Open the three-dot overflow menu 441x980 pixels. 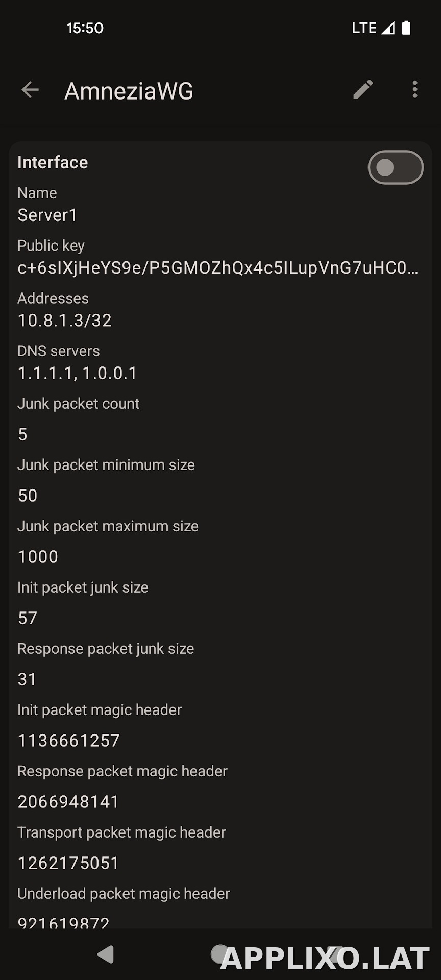point(415,90)
